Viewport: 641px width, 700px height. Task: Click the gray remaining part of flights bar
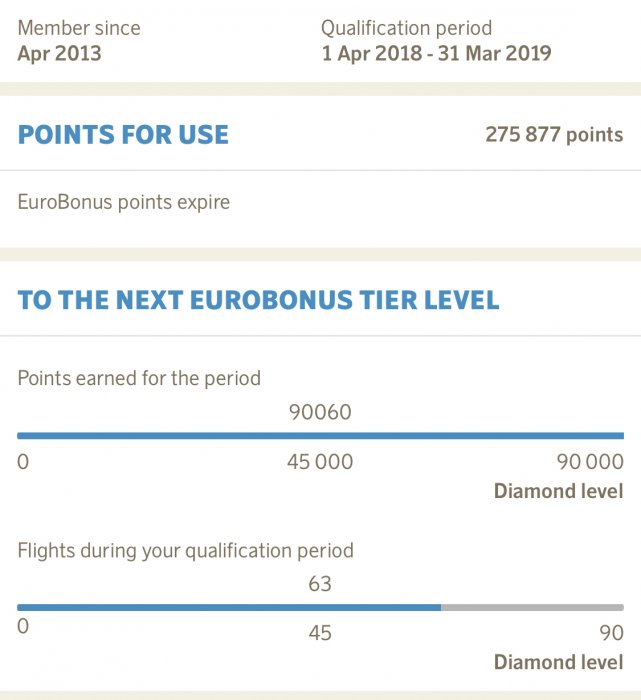click(x=532, y=607)
